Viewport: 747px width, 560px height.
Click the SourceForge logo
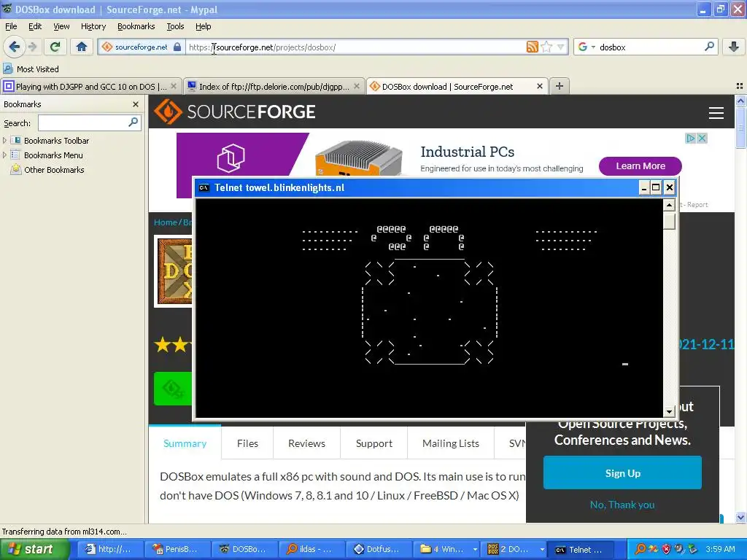(x=234, y=112)
